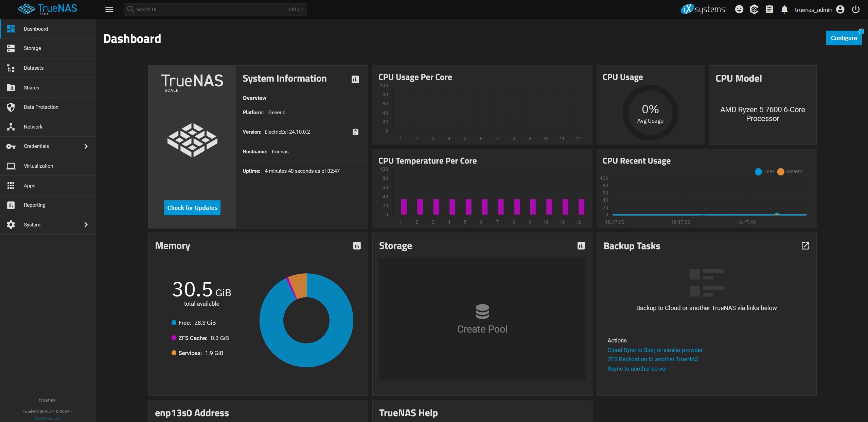Click the truenas_admin username label
The height and width of the screenshot is (422, 868).
pyautogui.click(x=813, y=10)
